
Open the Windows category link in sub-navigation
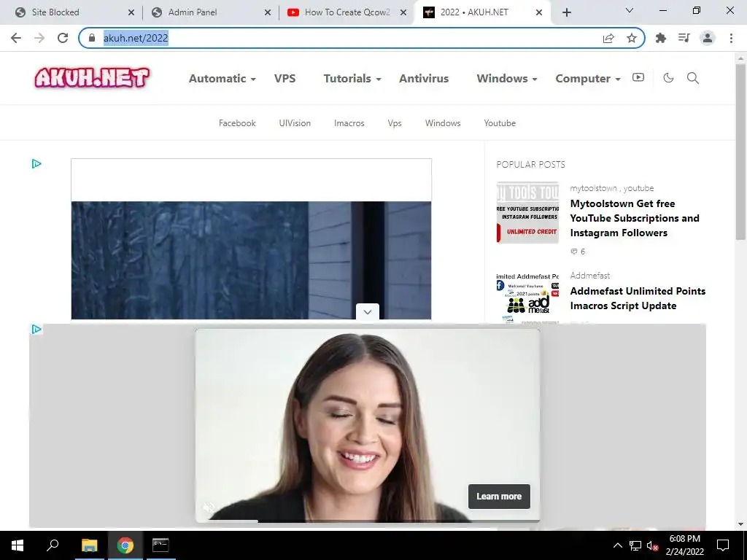443,123
